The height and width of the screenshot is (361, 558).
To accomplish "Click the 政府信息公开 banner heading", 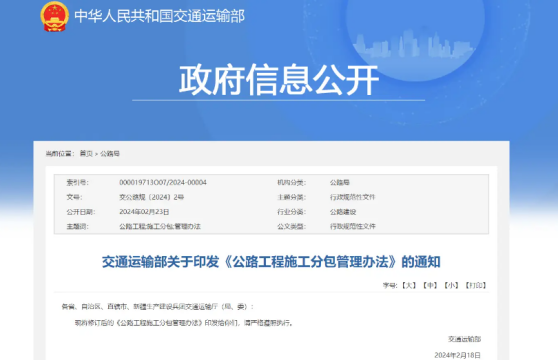I will [x=279, y=80].
